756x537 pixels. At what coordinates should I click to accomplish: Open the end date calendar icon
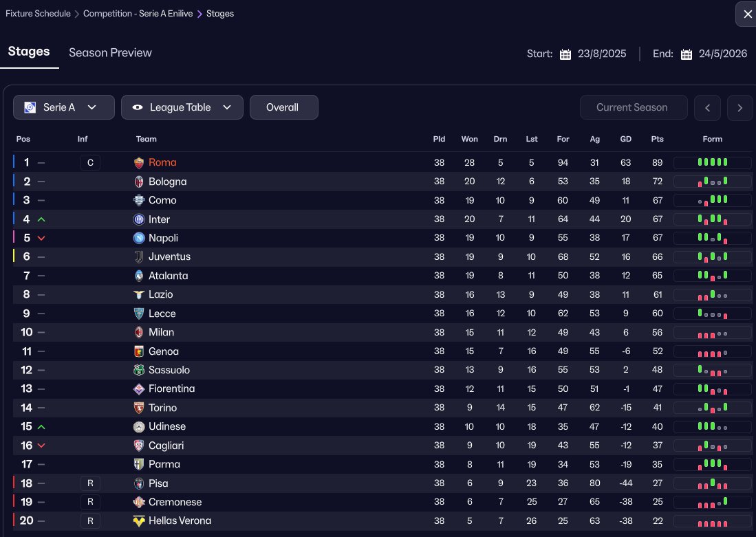click(686, 54)
